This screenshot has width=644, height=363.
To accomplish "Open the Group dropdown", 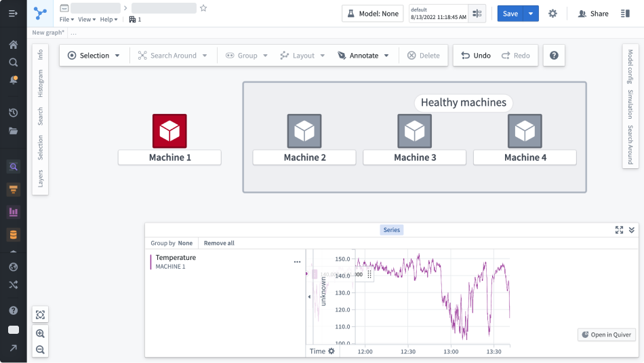I will (x=247, y=56).
